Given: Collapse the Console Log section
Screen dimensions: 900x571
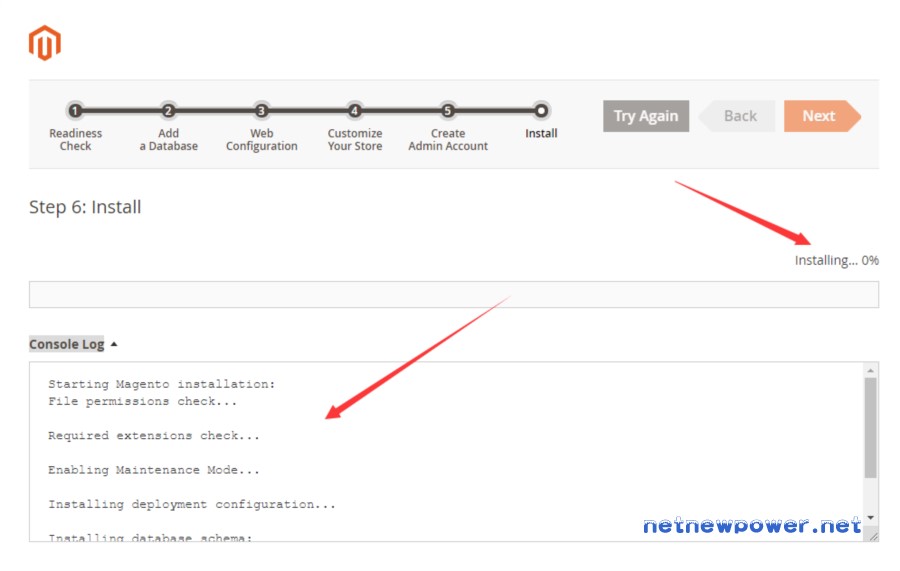Looking at the screenshot, I should (67, 344).
